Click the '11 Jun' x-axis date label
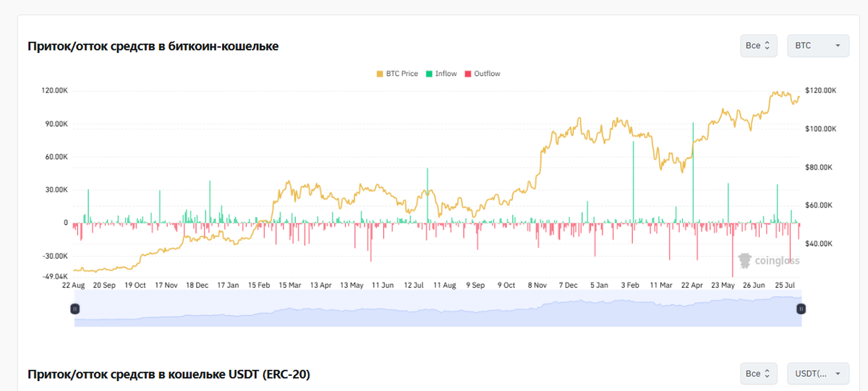This screenshot has height=391, width=868. tap(383, 285)
